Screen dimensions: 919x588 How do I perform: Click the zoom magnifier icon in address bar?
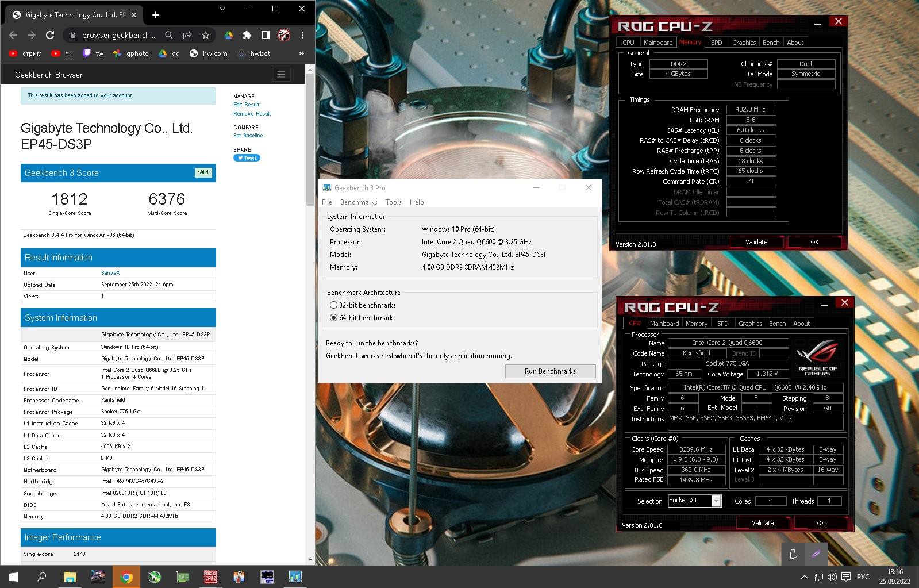click(x=169, y=35)
